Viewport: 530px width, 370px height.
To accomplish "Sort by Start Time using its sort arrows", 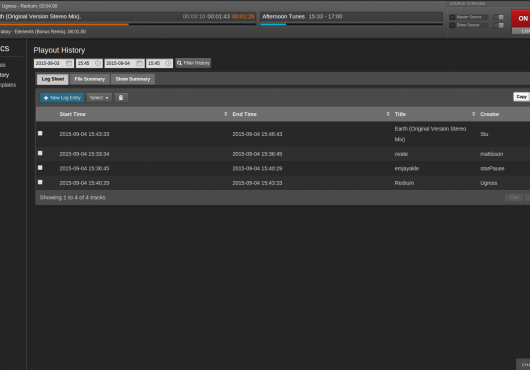I will (225, 114).
